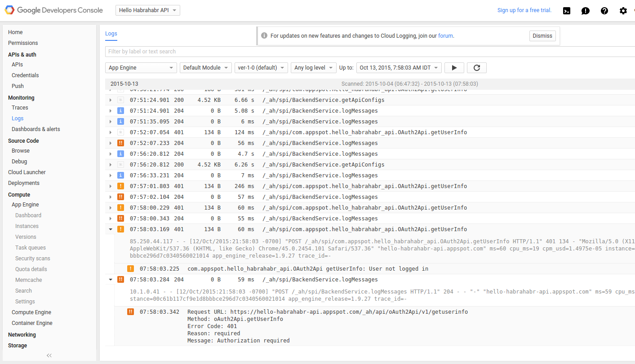
Task: Expand the 07:57:01.803 getUserInfo log row
Action: coord(111,186)
